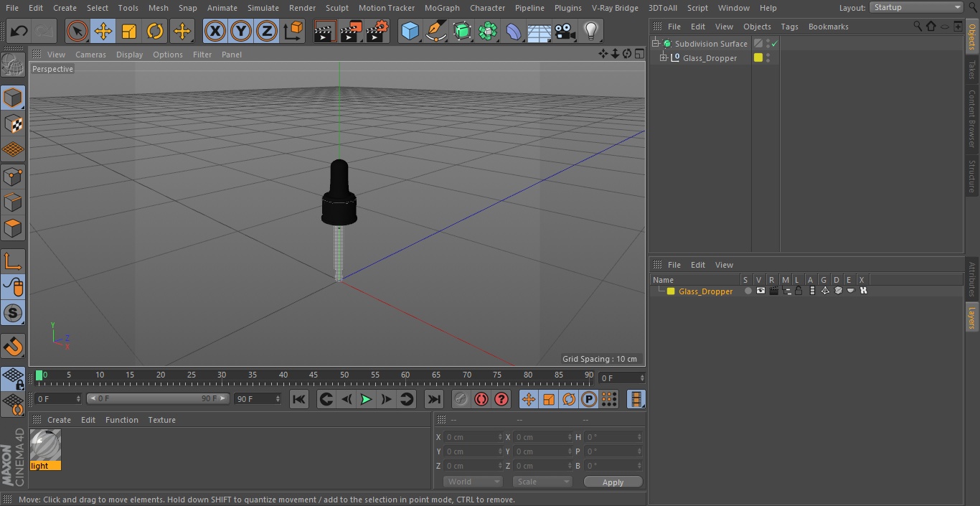Select the Scale tool
Image resolution: width=980 pixels, height=506 pixels.
[129, 31]
